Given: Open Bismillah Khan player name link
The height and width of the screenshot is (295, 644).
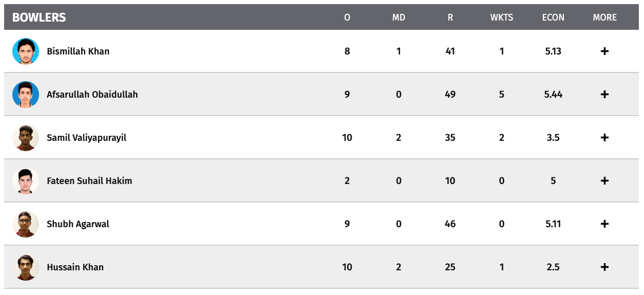Looking at the screenshot, I should click(x=78, y=51).
